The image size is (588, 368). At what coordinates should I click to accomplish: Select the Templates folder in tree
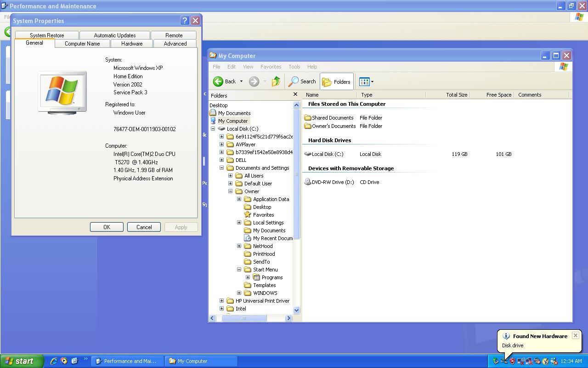point(260,285)
